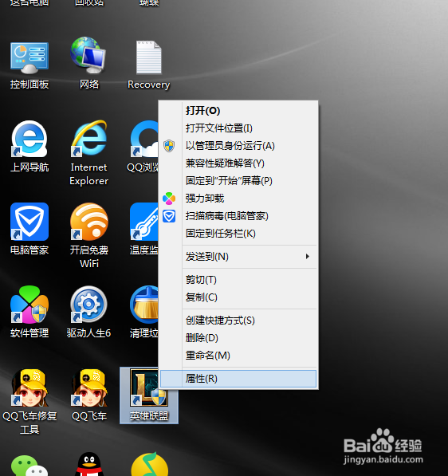Open the 控制面板 desktop icon
Viewport: 448px width, 476px height.
(x=29, y=57)
